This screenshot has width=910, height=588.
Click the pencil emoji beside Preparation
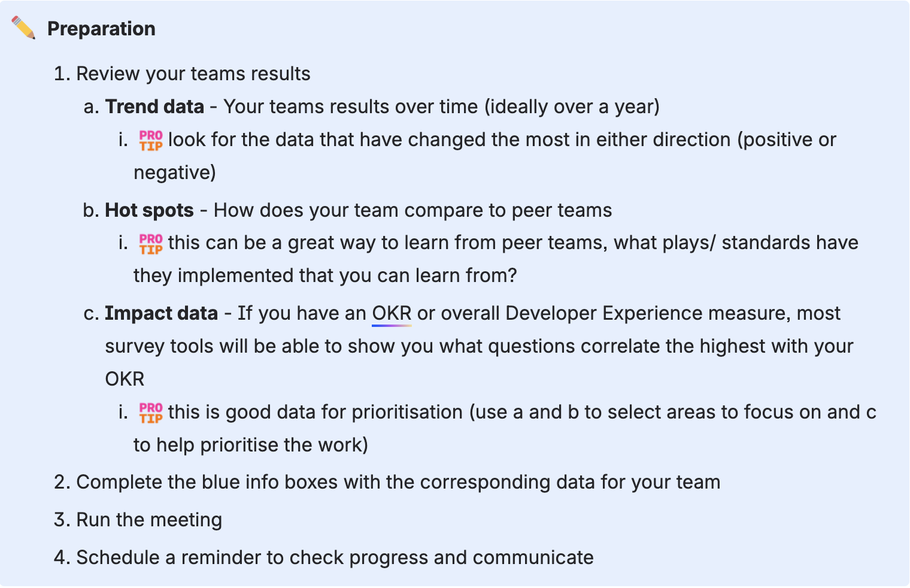click(23, 28)
